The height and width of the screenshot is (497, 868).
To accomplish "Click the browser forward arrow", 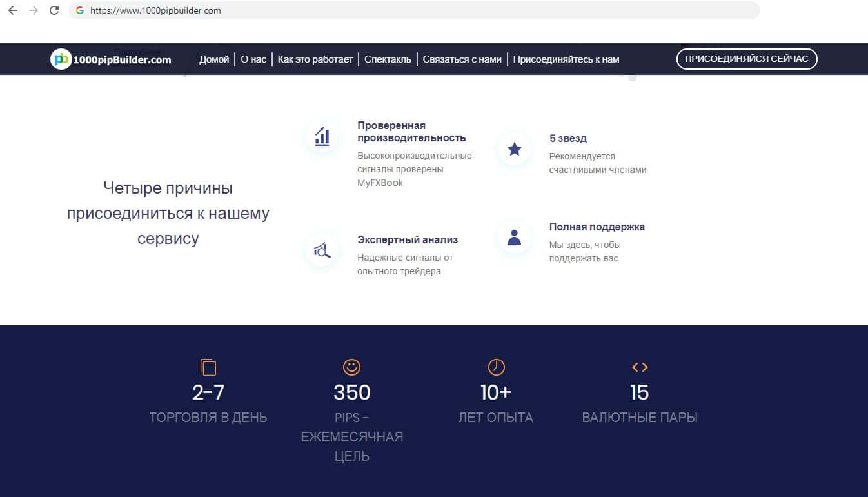I will 34,10.
